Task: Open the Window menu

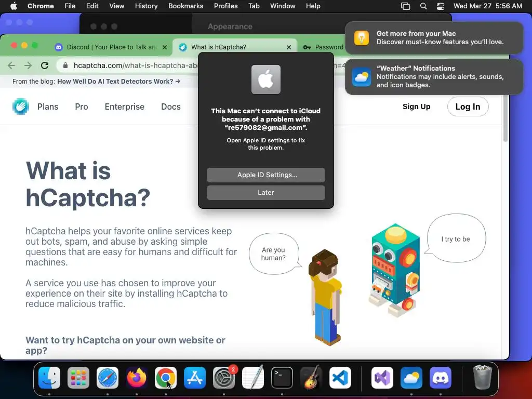Action: (x=283, y=6)
